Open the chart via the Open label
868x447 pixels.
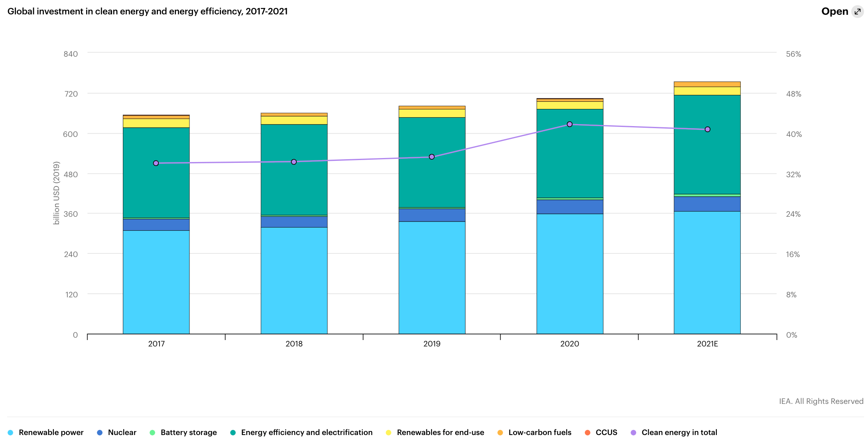coord(834,12)
